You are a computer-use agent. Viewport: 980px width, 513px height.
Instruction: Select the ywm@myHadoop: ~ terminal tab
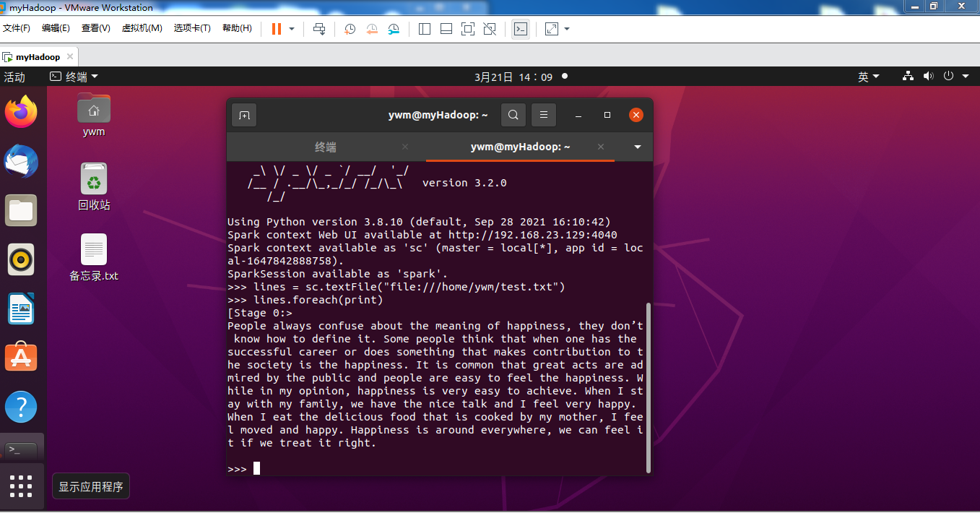click(x=521, y=147)
